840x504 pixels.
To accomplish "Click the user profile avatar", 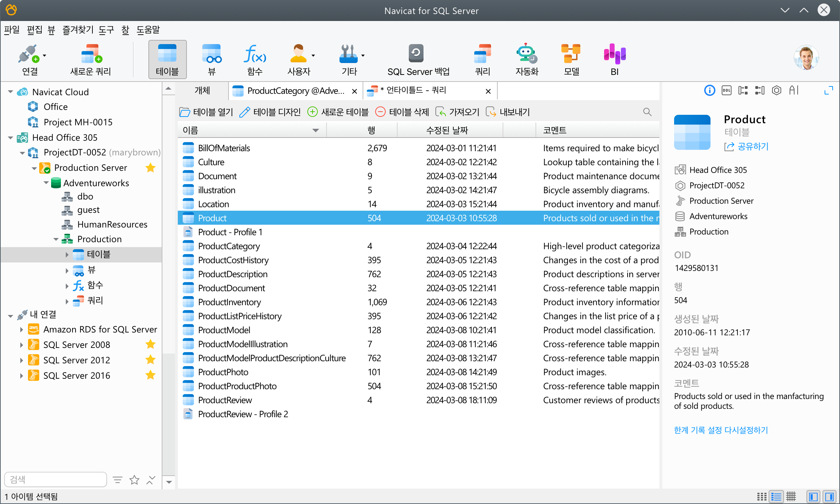I will 806,57.
